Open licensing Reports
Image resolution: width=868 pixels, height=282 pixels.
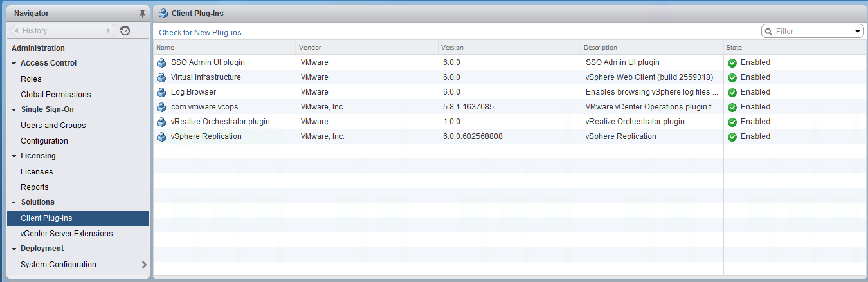pyautogui.click(x=35, y=187)
